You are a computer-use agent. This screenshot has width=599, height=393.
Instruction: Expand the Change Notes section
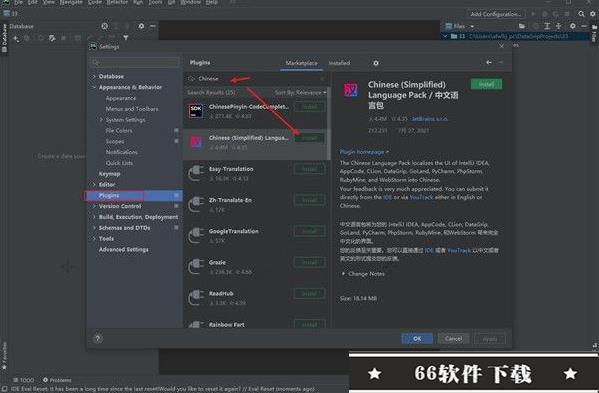343,274
